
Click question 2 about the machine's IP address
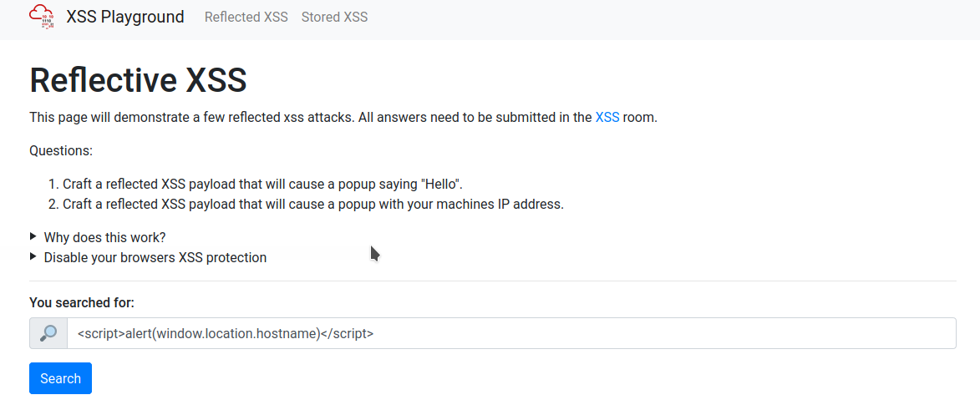(313, 204)
